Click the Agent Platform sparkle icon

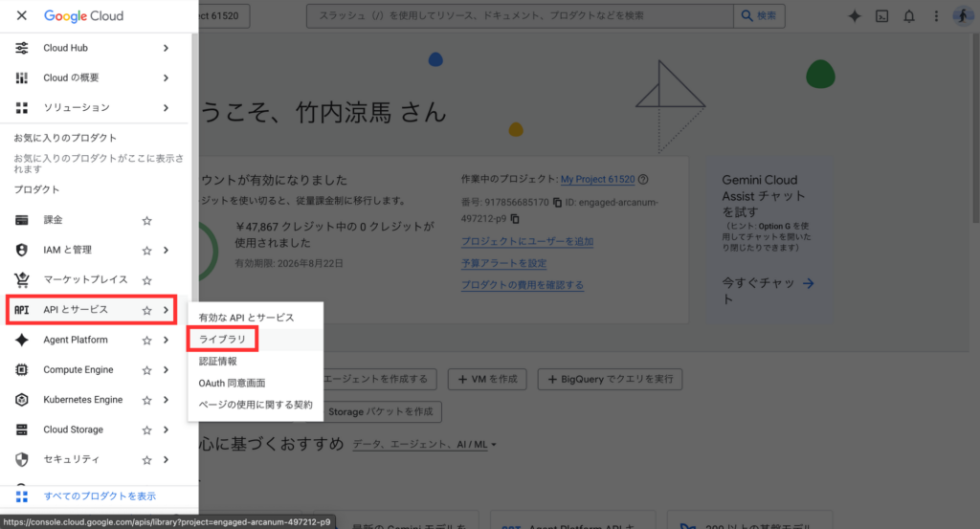coord(22,340)
